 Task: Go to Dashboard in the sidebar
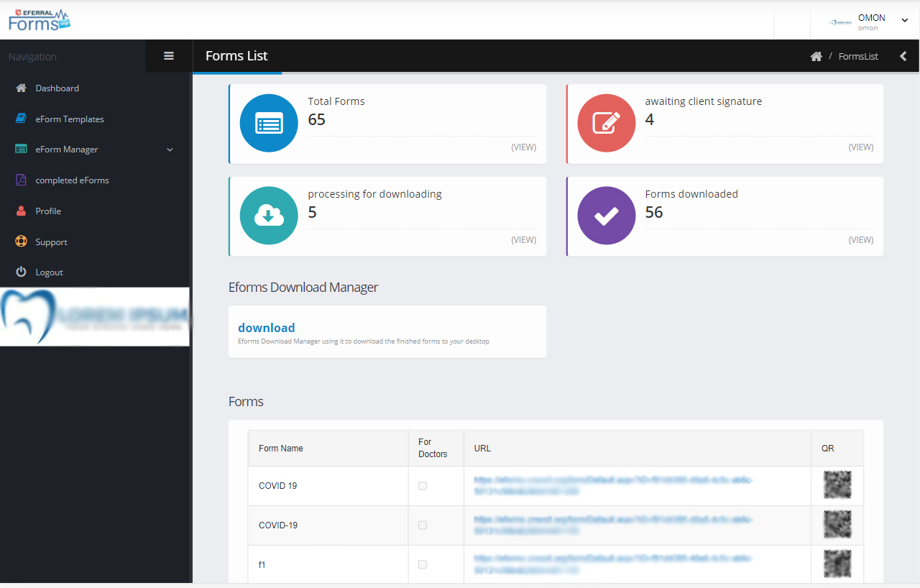pyautogui.click(x=57, y=88)
